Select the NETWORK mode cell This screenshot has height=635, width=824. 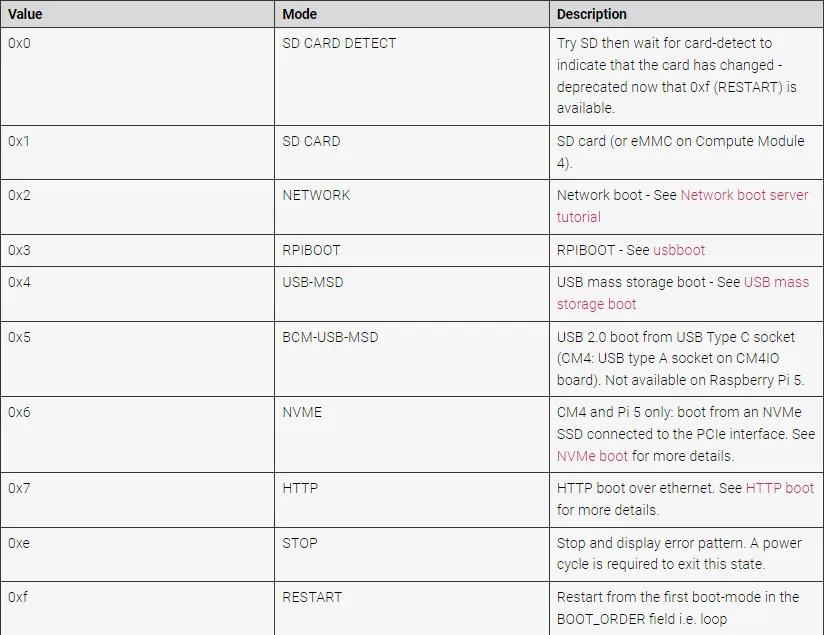coord(411,207)
